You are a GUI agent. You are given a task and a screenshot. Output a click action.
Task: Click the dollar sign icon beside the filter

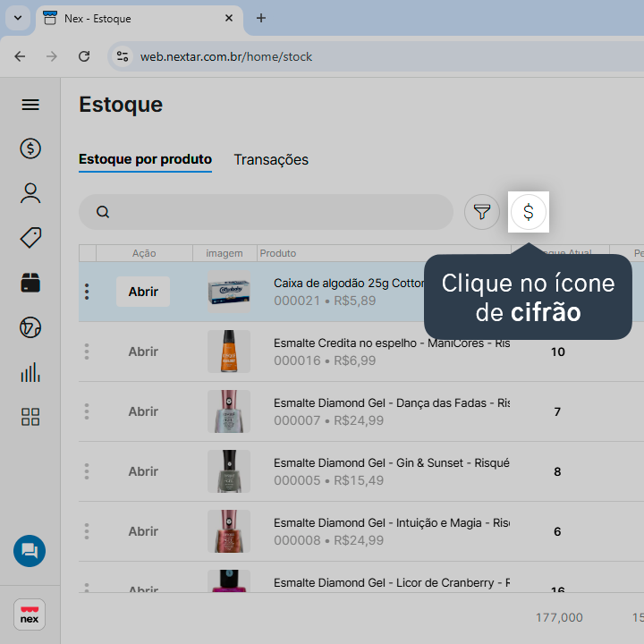click(x=529, y=212)
